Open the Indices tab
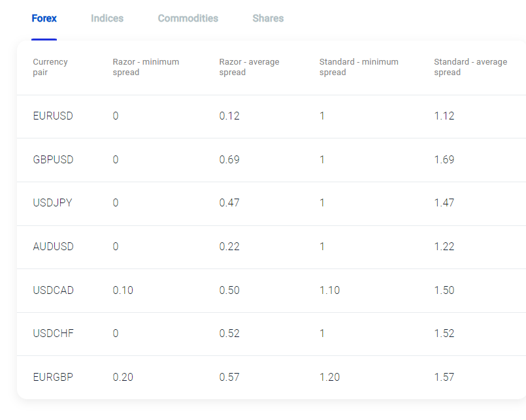 pyautogui.click(x=107, y=18)
